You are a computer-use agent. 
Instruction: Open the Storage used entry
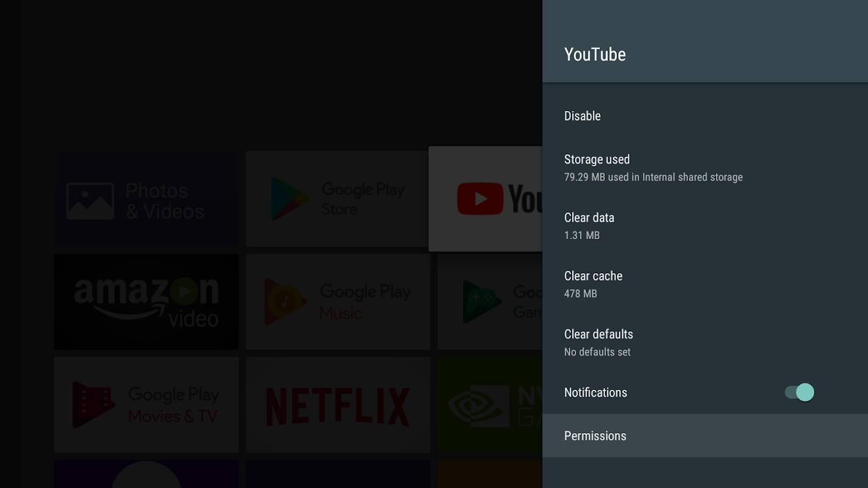pos(705,168)
